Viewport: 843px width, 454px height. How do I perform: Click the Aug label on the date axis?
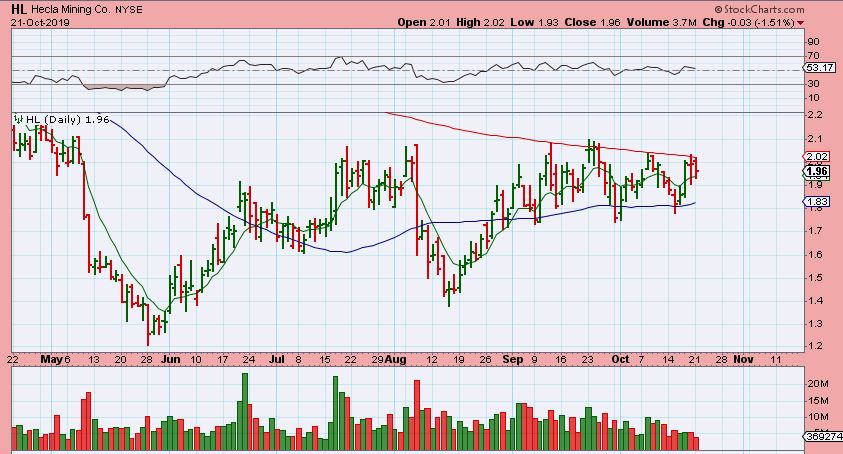[x=395, y=359]
